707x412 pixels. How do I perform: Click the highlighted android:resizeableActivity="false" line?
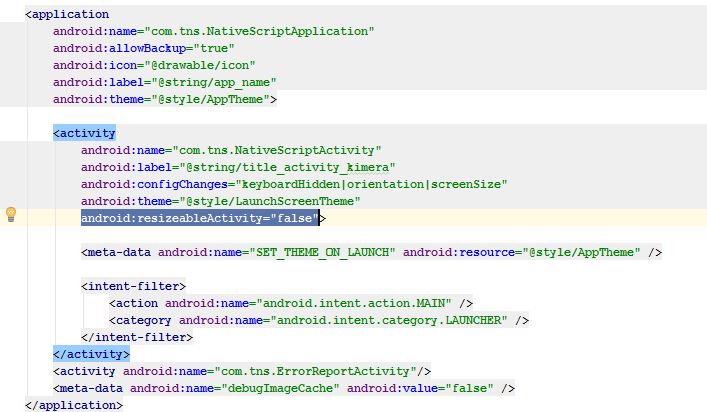tap(200, 218)
